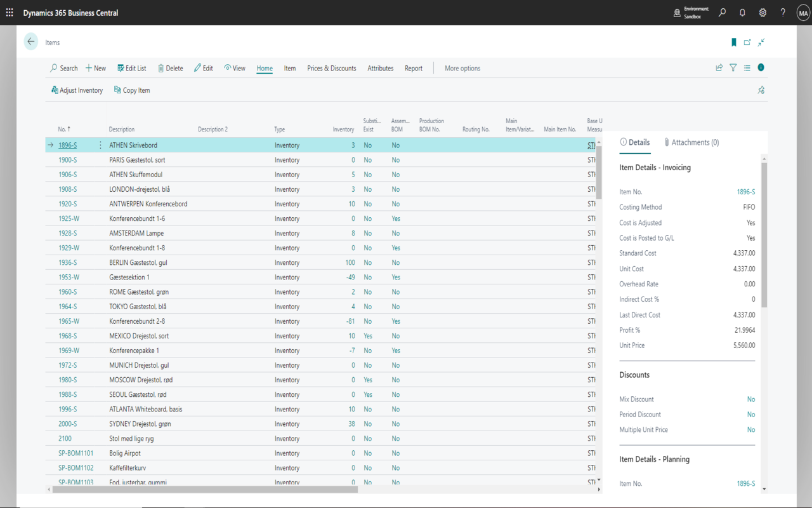Screen dimensions: 812x508
Task: Open item link 1925-W
Action: click(x=68, y=218)
